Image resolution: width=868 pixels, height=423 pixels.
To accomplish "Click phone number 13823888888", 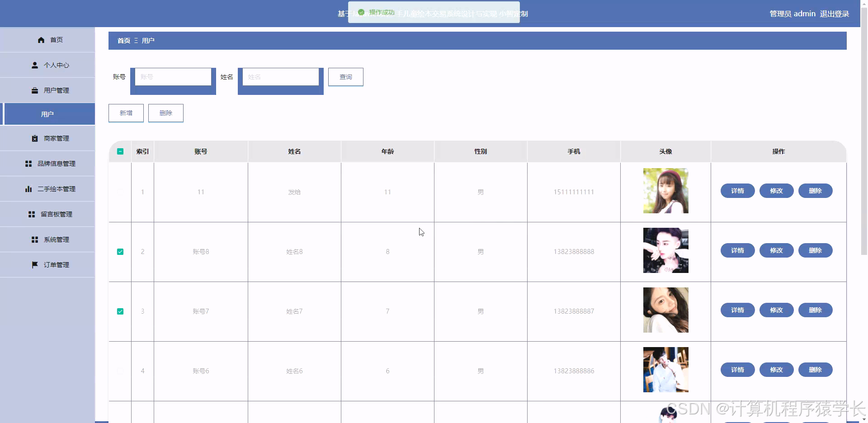I will pos(574,252).
